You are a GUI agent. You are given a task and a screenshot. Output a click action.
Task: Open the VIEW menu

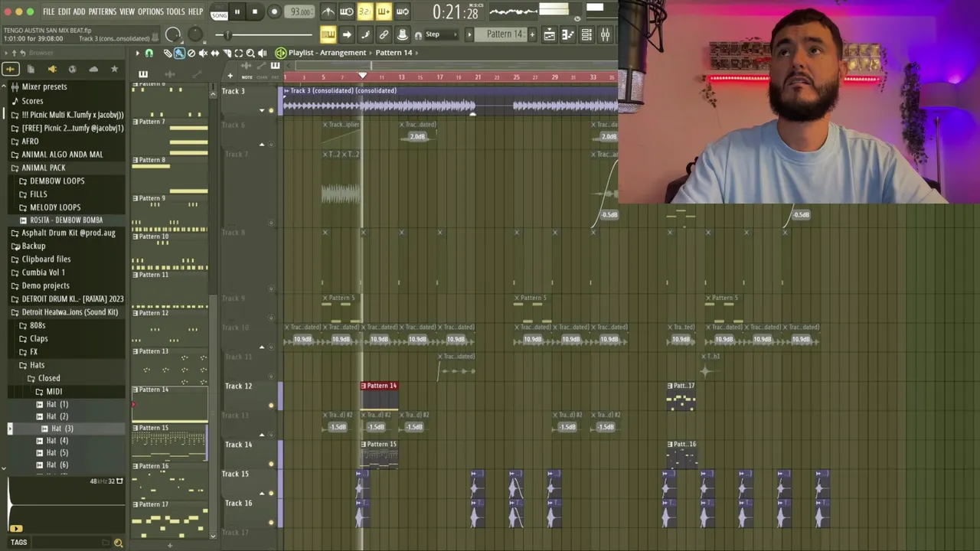coord(127,11)
